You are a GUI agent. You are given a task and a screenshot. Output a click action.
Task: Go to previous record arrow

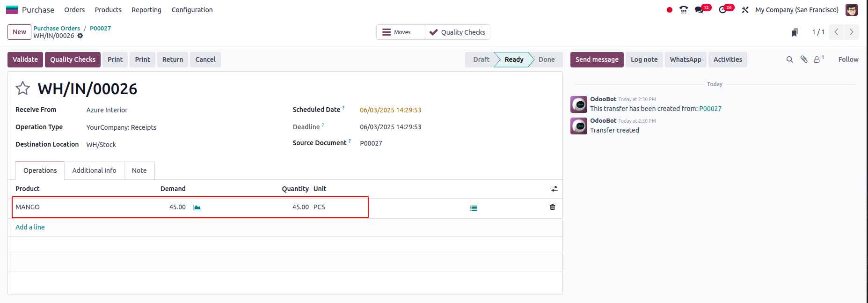(x=836, y=32)
